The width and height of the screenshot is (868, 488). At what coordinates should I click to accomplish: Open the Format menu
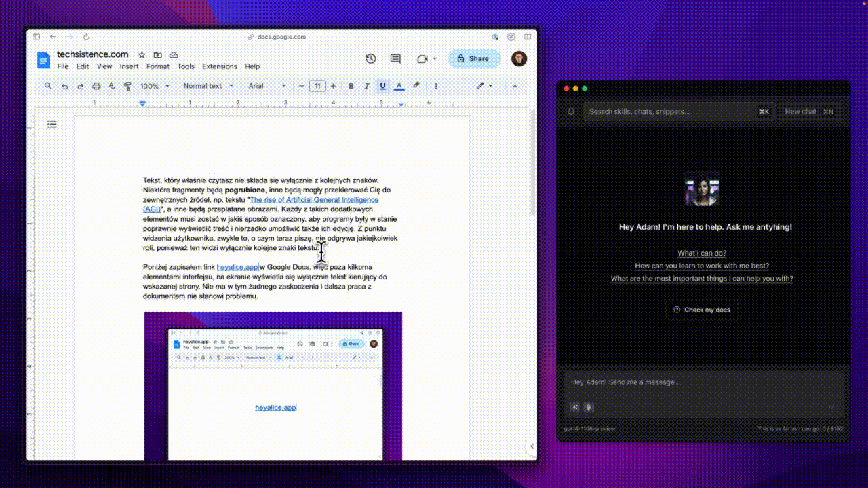pos(158,66)
